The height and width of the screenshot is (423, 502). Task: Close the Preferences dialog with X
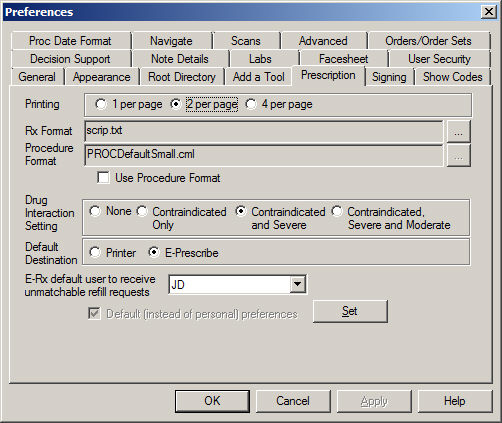pyautogui.click(x=489, y=12)
